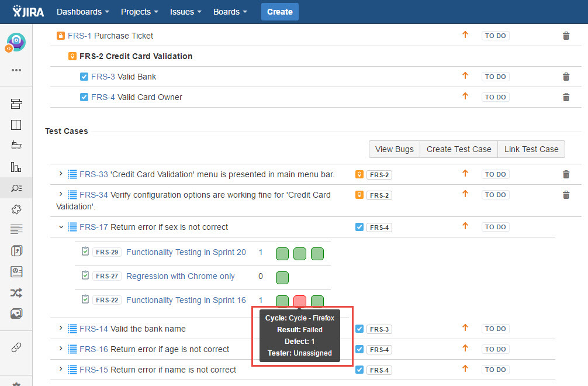Open the image gallery sidebar icon
Image resolution: width=588 pixels, height=386 pixels.
(16, 313)
